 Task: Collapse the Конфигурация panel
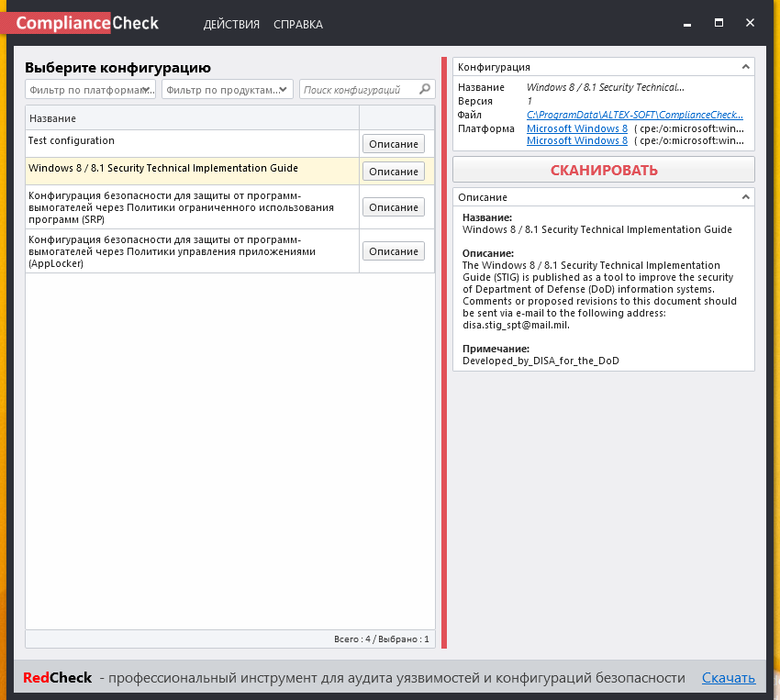(x=745, y=67)
